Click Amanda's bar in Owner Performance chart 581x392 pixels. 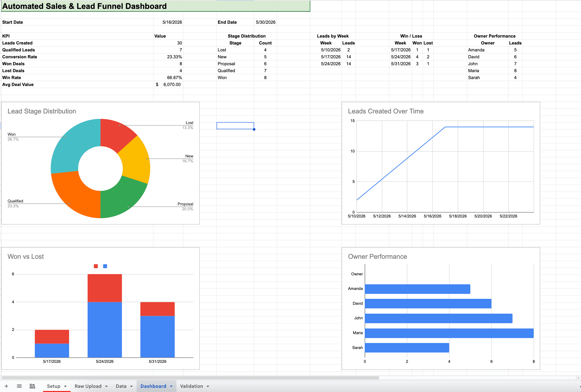pyautogui.click(x=417, y=289)
